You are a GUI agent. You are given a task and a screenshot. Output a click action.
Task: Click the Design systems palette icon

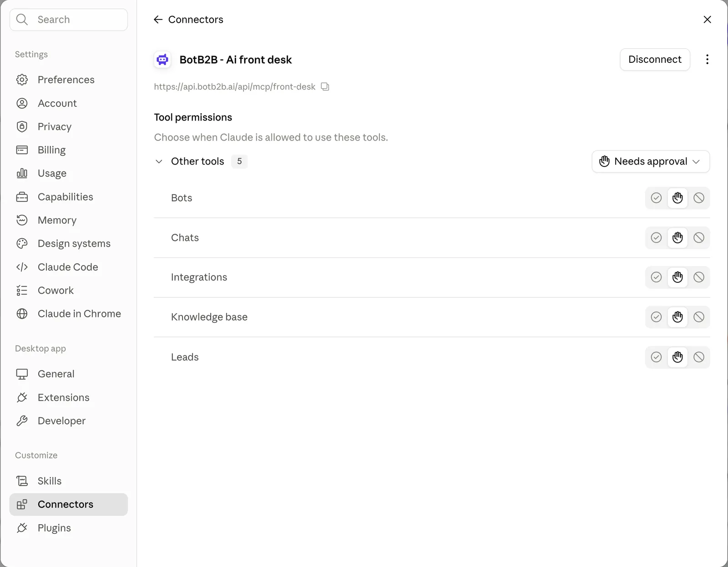(22, 244)
